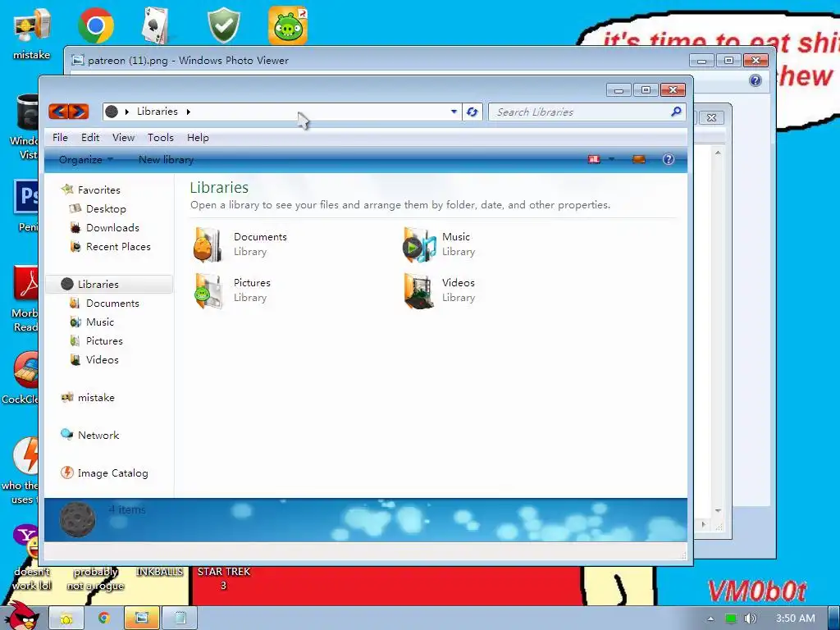The height and width of the screenshot is (630, 840).
Task: Launch Chrome from the taskbar
Action: pyautogui.click(x=104, y=619)
